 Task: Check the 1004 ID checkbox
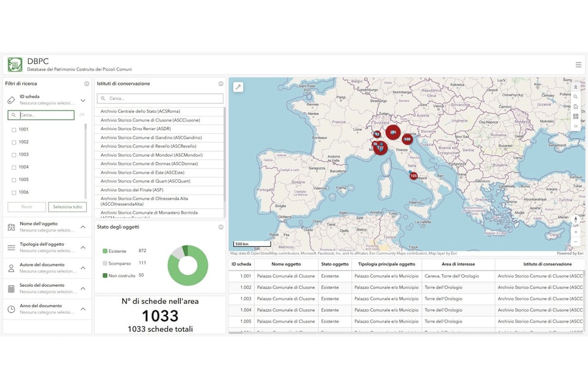14,168
